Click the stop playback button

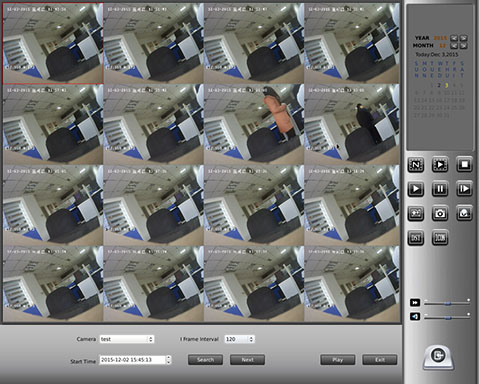click(x=464, y=165)
